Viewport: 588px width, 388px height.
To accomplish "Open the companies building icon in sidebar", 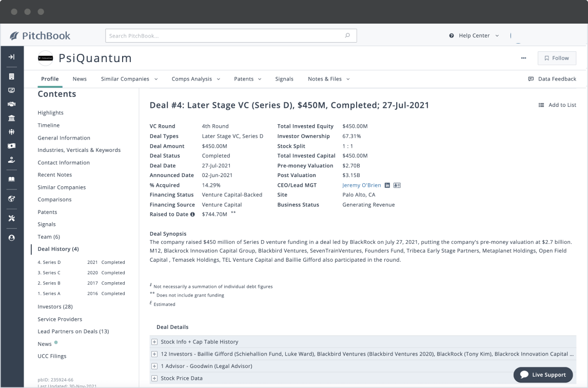I will (x=12, y=76).
